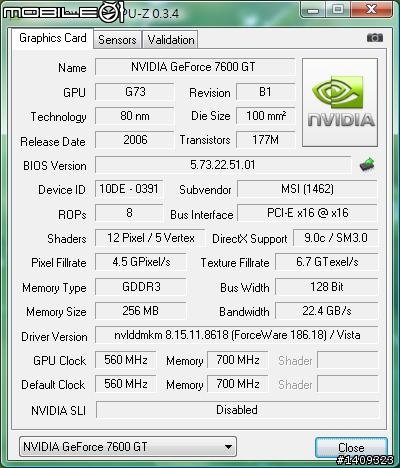Close the window with the X button
This screenshot has height=468, width=400.
point(371,9)
